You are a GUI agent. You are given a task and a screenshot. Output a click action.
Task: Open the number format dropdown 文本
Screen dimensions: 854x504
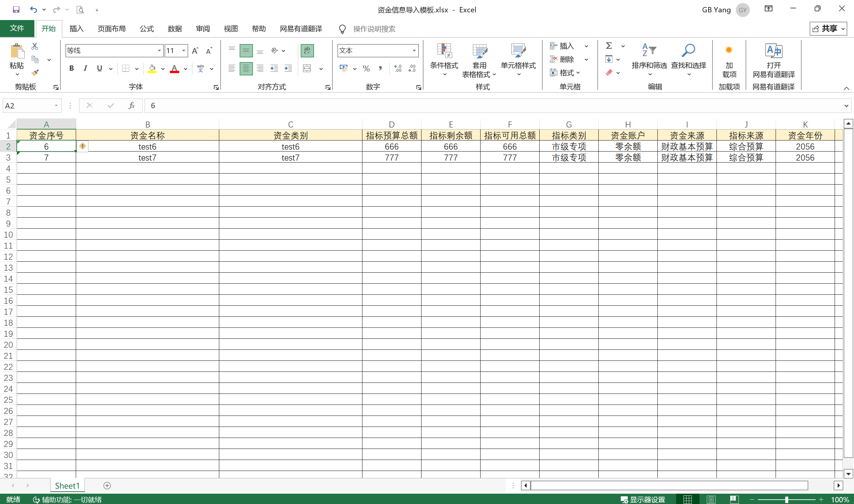tap(414, 51)
